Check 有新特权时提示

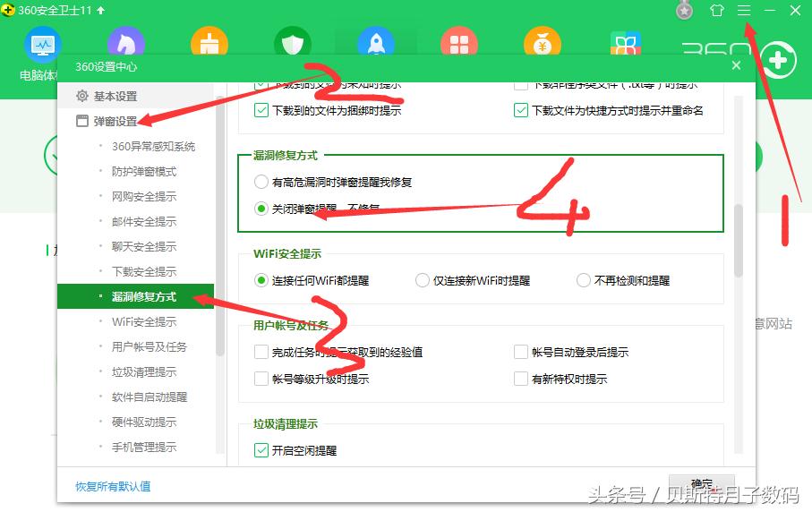tap(520, 379)
